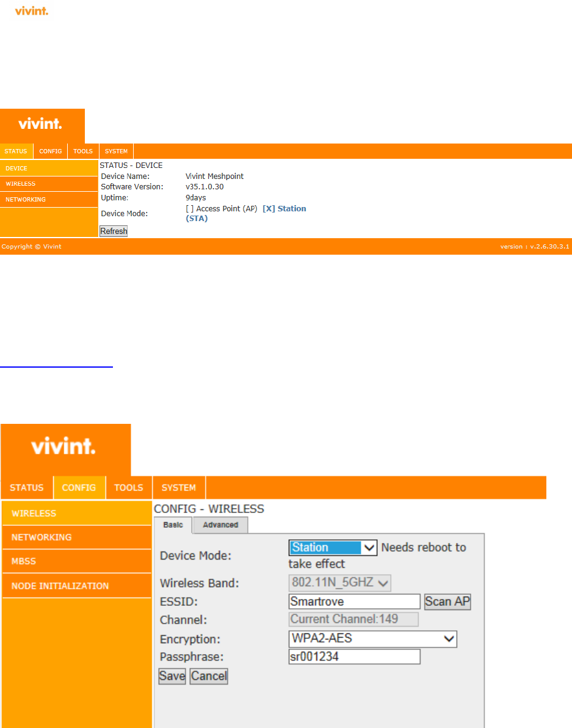The image size is (572, 728).
Task: Click the small vivint logo at page top
Action: [x=32, y=10]
